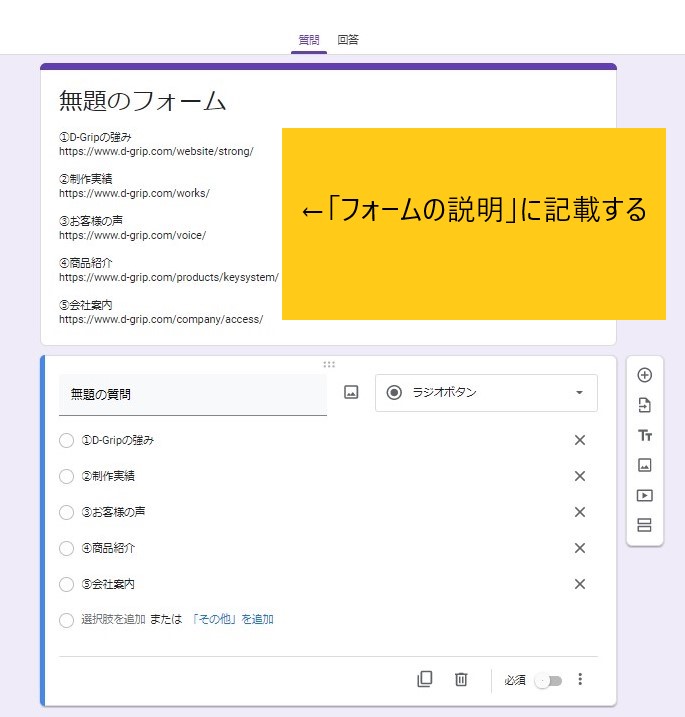Viewport: 685px width, 717px height.
Task: Click 「その他」を追加 link
Action: [233, 620]
